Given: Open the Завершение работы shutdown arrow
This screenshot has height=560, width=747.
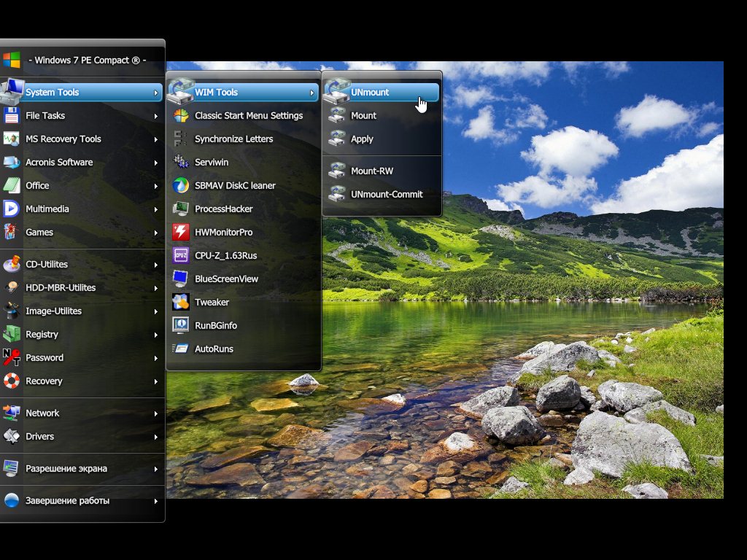Looking at the screenshot, I should click(155, 501).
